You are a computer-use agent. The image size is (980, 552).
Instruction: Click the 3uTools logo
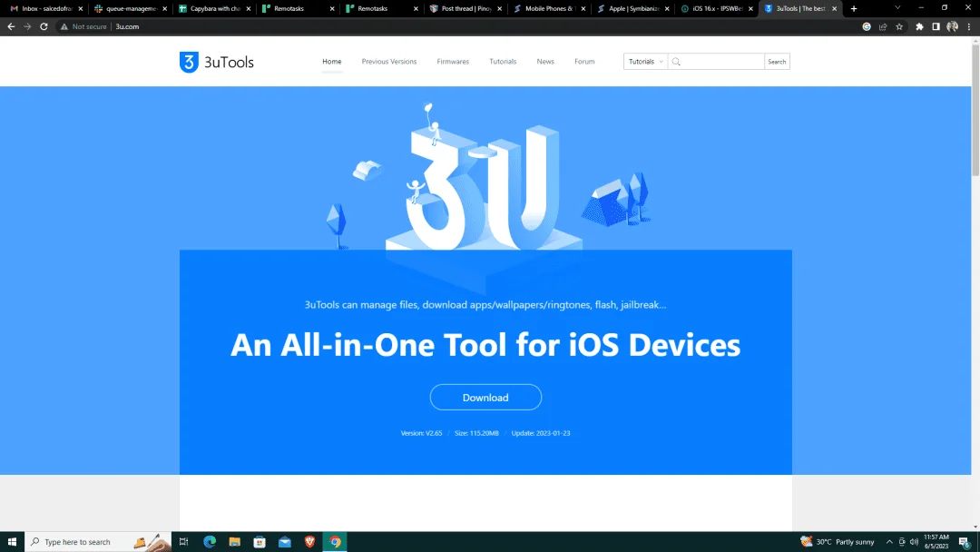(216, 62)
